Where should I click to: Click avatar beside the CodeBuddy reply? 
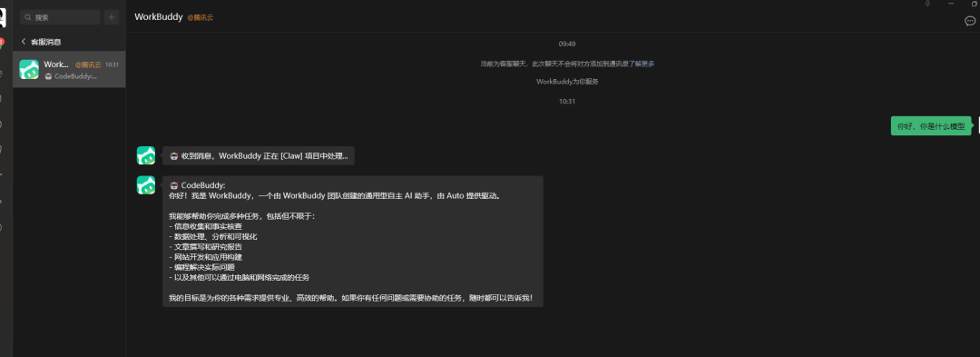pos(145,185)
